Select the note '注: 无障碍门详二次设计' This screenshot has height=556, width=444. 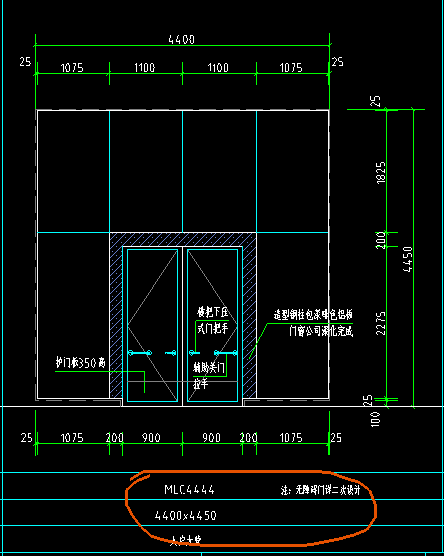tap(321, 490)
